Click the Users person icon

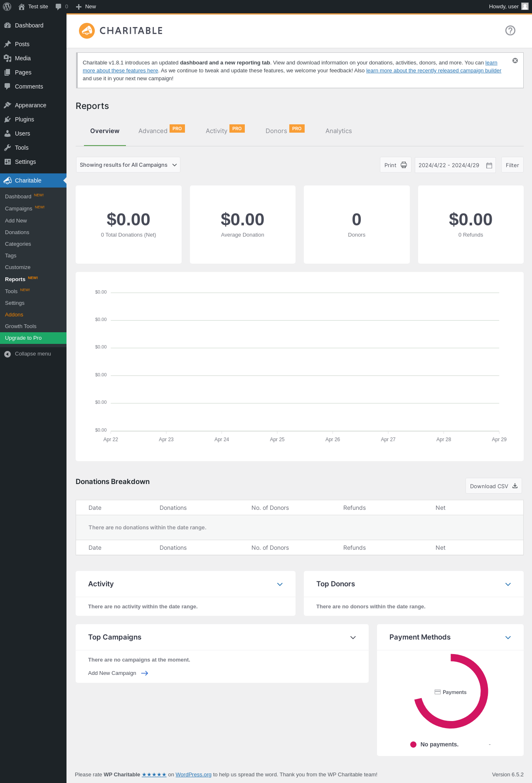click(x=7, y=133)
